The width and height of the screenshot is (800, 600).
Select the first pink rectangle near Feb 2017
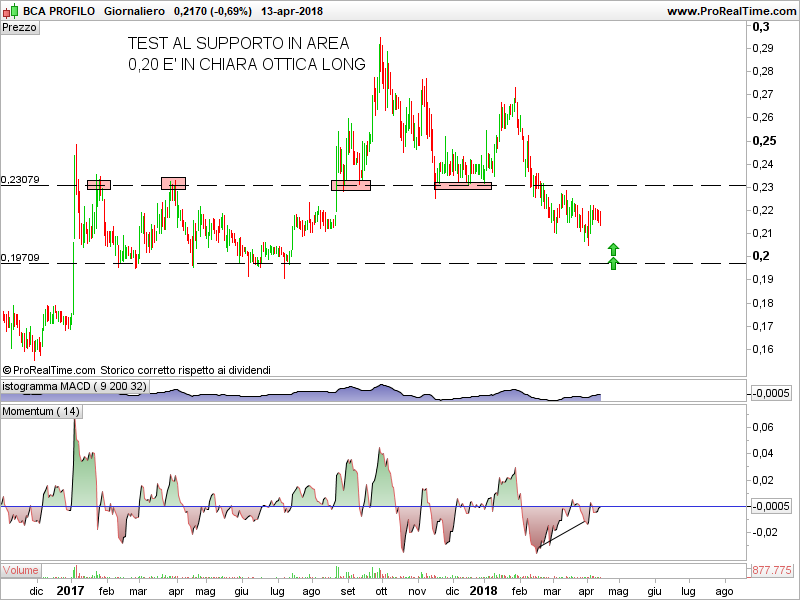(99, 184)
